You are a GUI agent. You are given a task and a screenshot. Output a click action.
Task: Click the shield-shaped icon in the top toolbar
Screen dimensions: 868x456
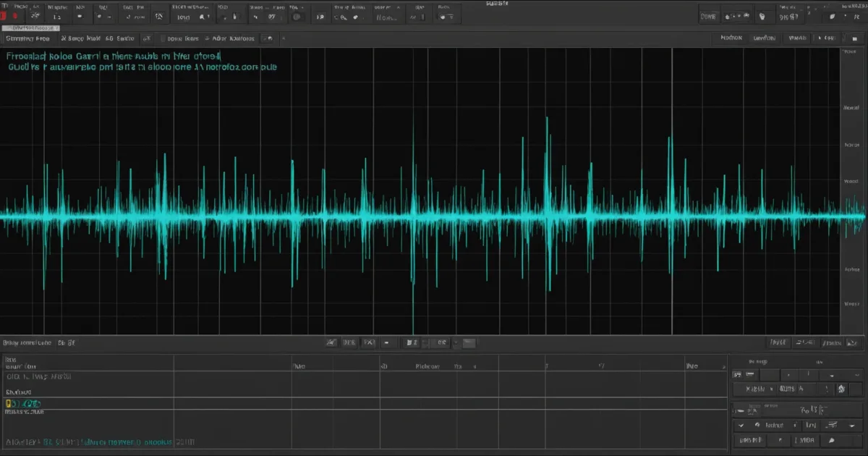[760, 14]
